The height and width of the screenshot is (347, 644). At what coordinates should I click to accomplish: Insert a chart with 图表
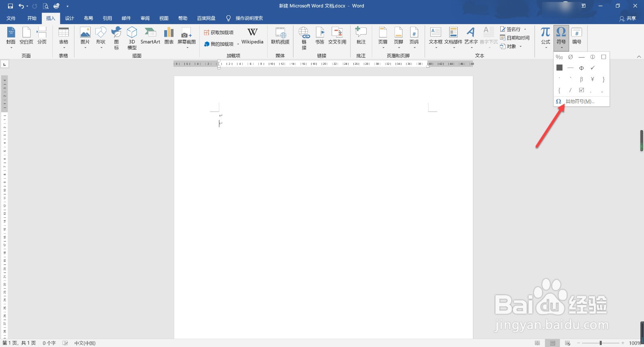pos(169,35)
